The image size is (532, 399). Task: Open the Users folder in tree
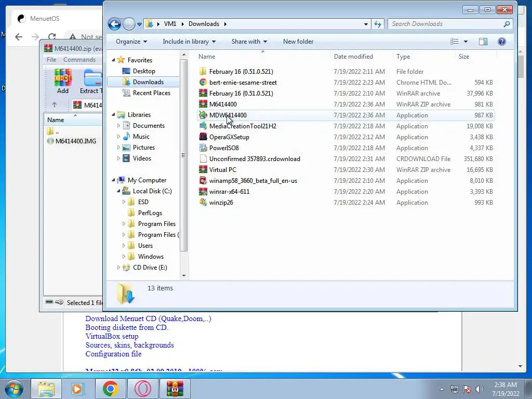[x=145, y=246]
